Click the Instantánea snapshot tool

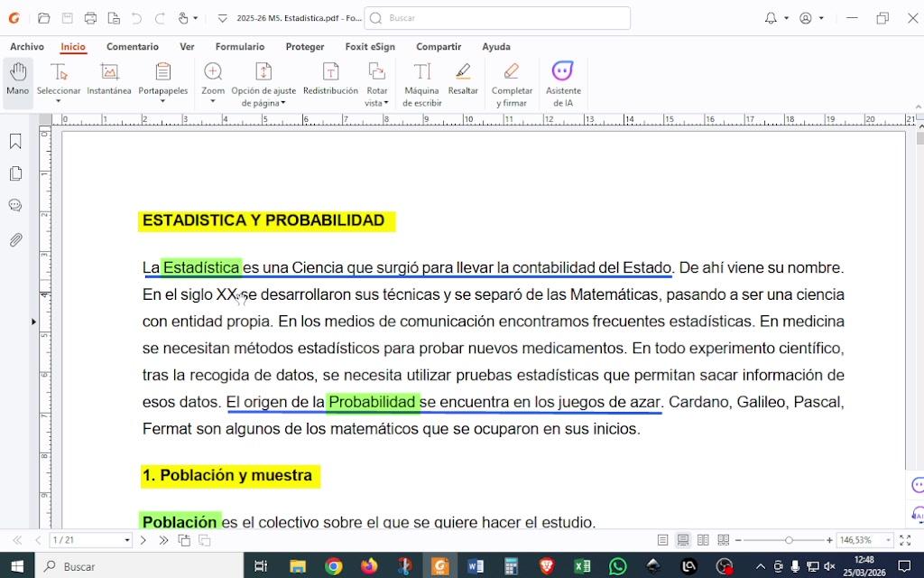[109, 79]
